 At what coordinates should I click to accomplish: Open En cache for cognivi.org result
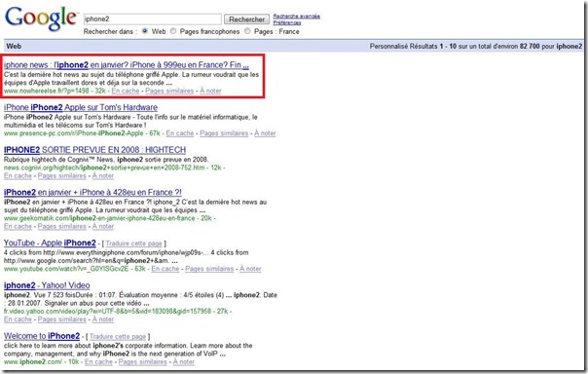coord(18,176)
